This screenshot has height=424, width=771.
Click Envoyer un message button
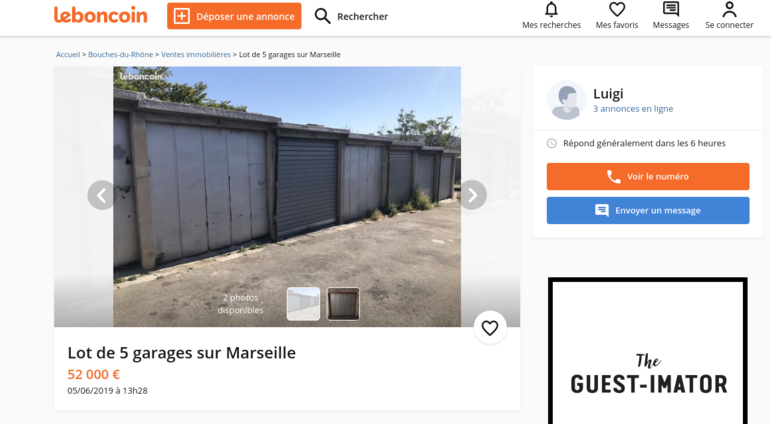[x=648, y=211]
